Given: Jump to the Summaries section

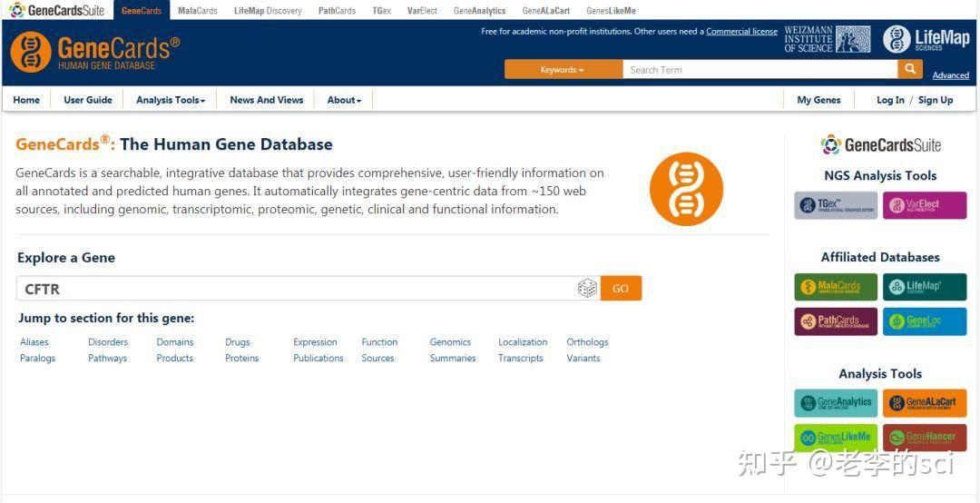Looking at the screenshot, I should tap(453, 358).
